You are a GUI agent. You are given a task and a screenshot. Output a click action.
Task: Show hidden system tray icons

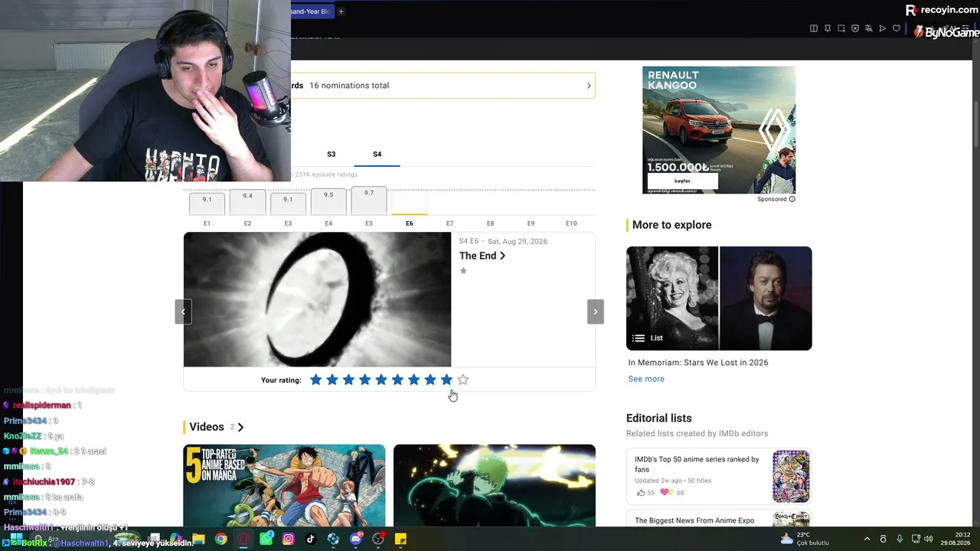click(x=867, y=539)
